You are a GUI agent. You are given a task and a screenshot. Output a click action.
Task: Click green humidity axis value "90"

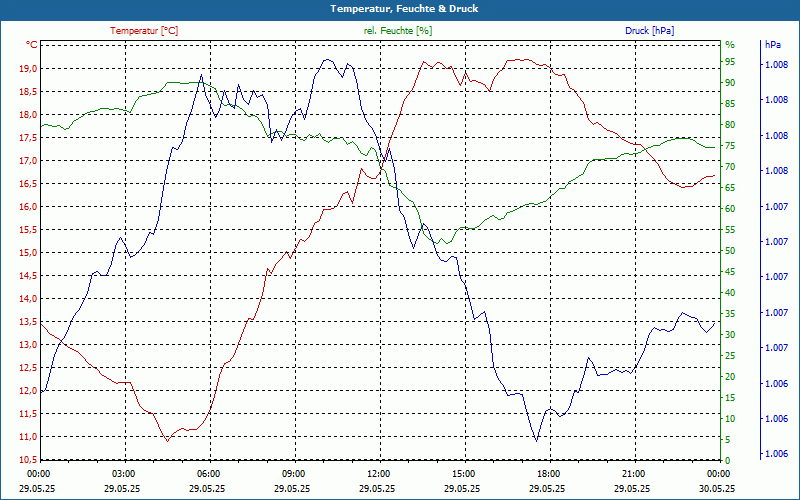coord(730,83)
